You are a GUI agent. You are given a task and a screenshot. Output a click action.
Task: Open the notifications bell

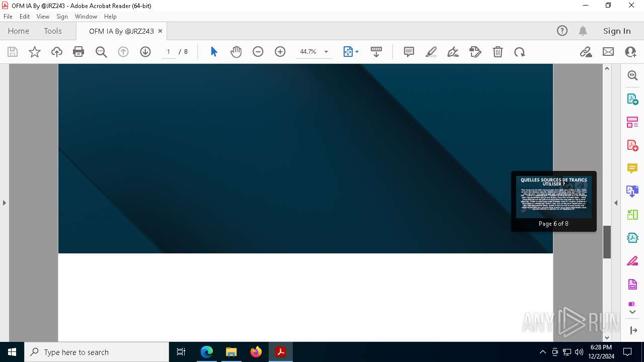[x=583, y=31]
